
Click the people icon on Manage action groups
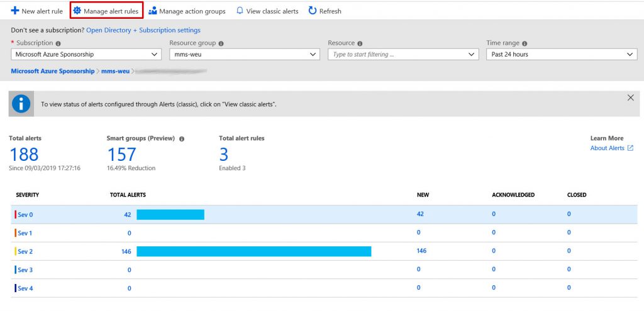tap(153, 11)
